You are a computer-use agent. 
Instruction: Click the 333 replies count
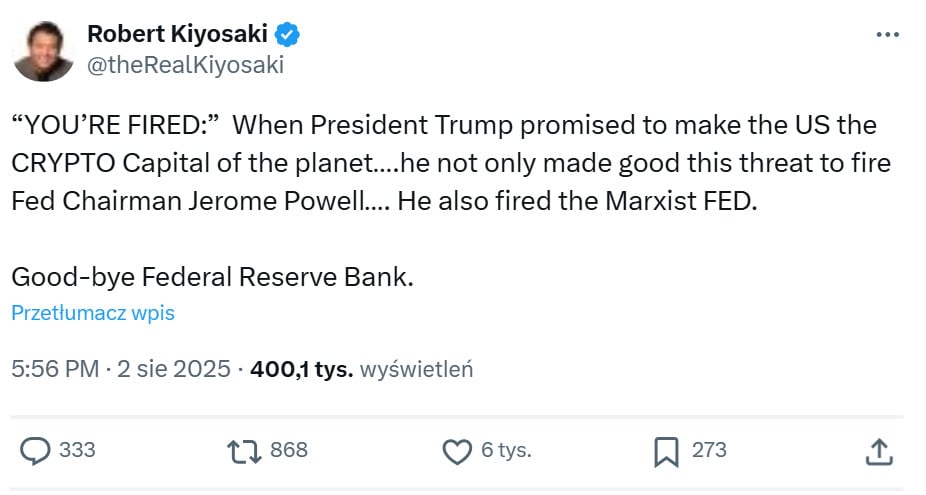click(77, 451)
